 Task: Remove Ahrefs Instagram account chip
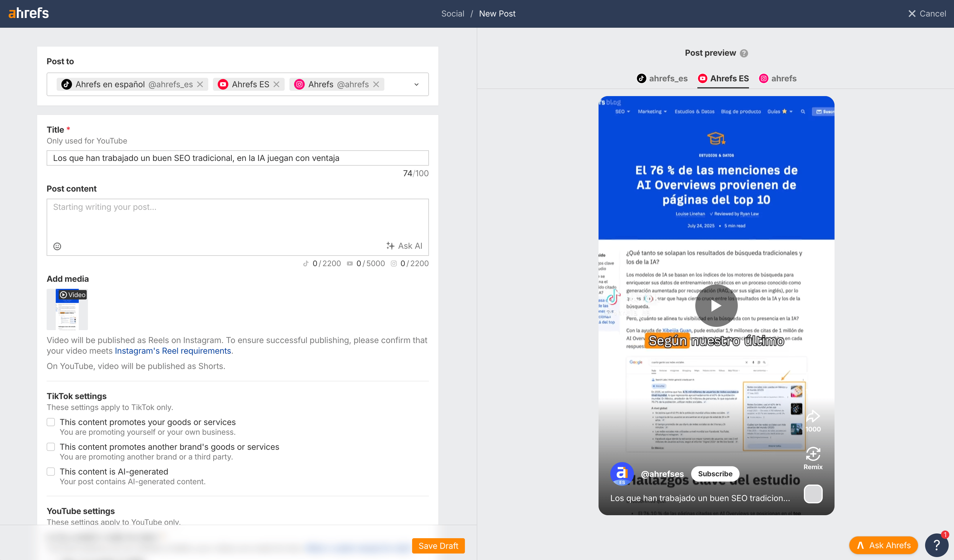tap(376, 84)
